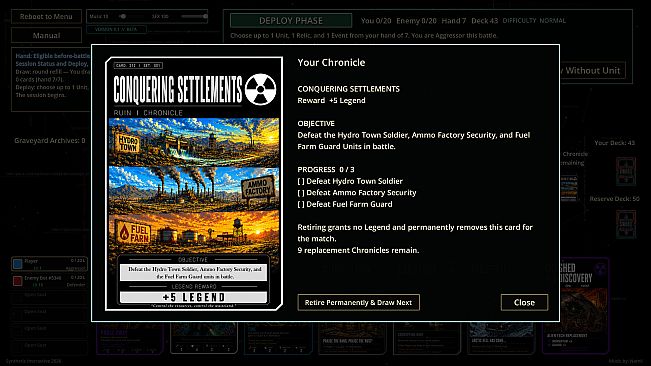Click the card objective text box
This screenshot has width=651, height=366.
193,273
